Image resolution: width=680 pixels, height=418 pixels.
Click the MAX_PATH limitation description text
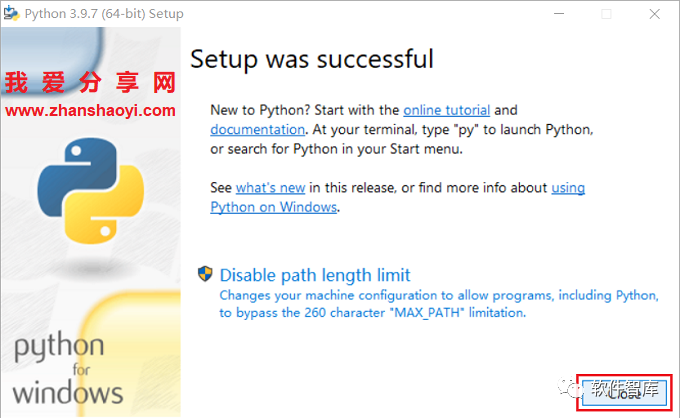click(439, 304)
